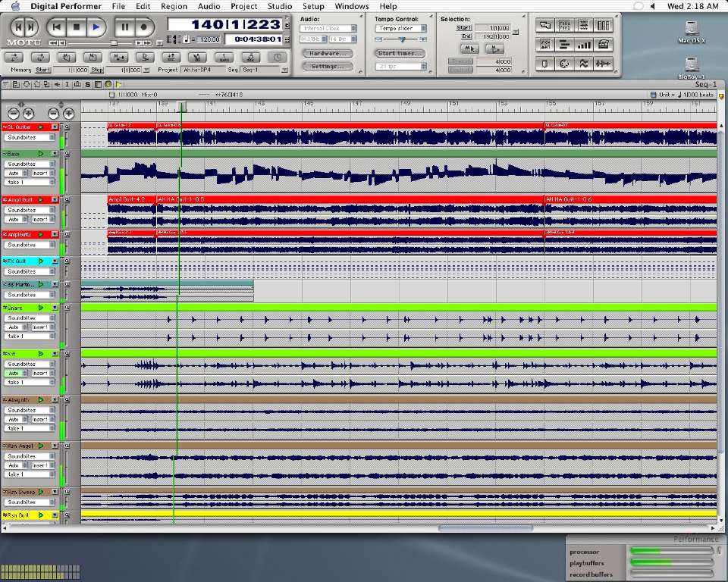Image resolution: width=728 pixels, height=582 pixels.
Task: Start playback with the blue Play button
Action: 96,27
